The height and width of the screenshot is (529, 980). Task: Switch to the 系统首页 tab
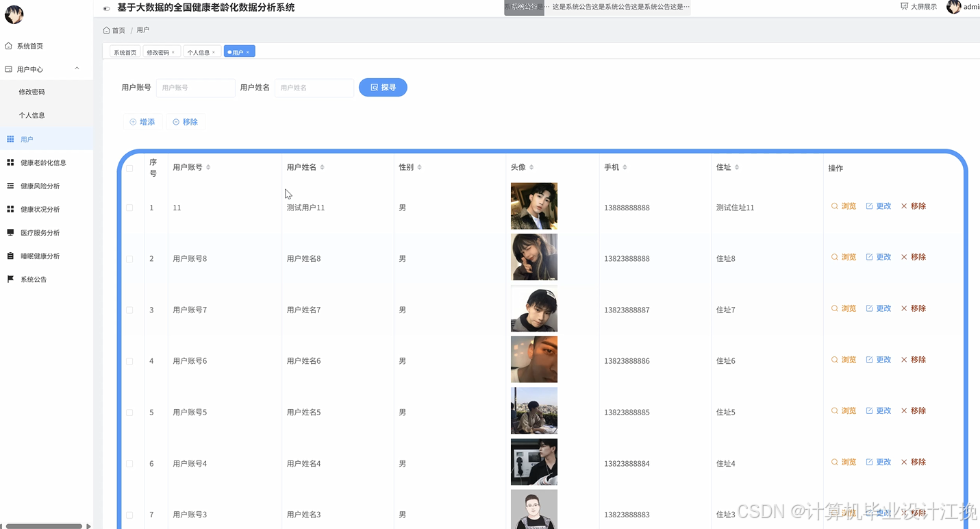[125, 52]
